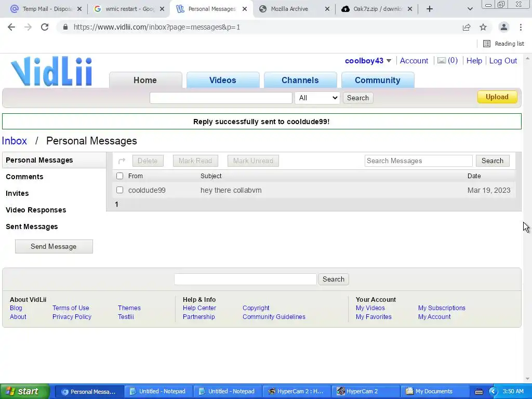Select Video Responses in sidebar
The image size is (532, 399).
tap(36, 210)
